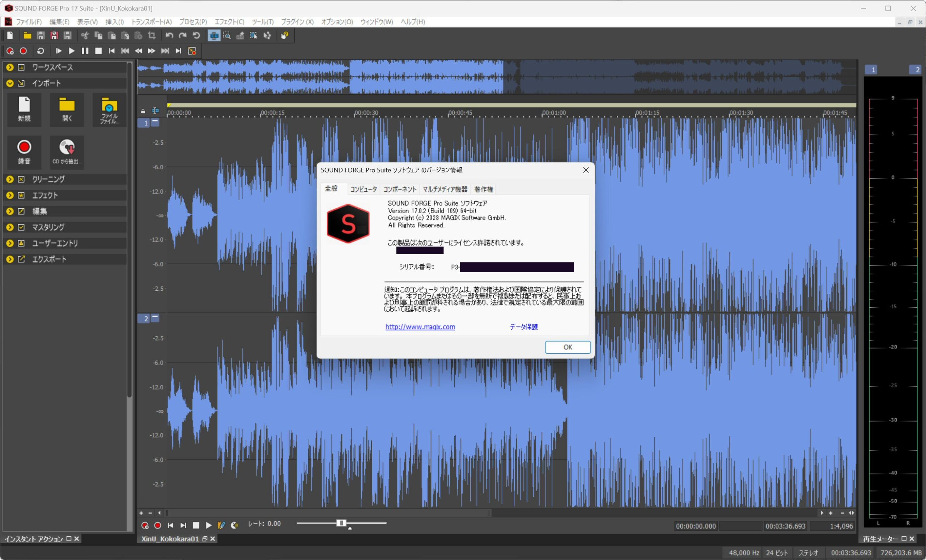Viewport: 926px width, 560px height.
Task: Open the データ保護 link
Action: click(523, 327)
